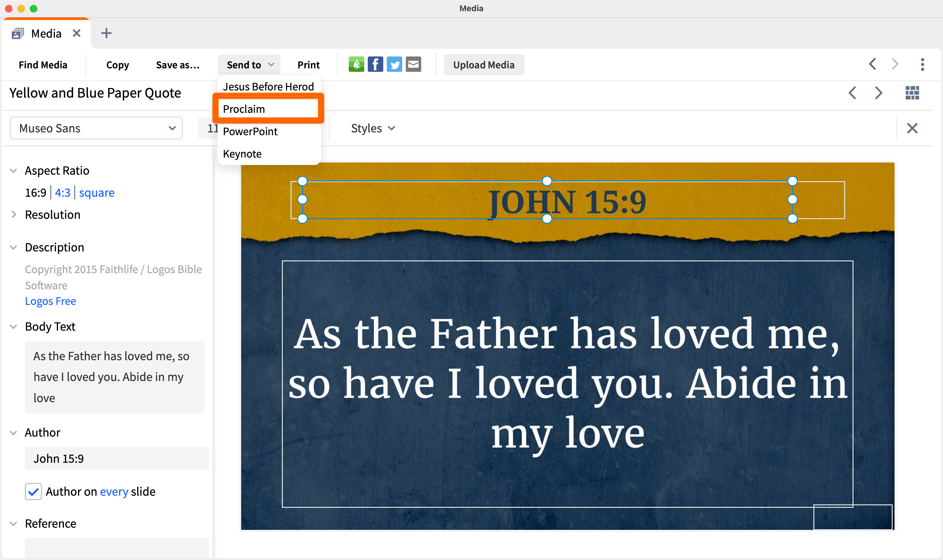Collapse the Body Text section
Image resolution: width=943 pixels, height=560 pixels.
point(14,326)
